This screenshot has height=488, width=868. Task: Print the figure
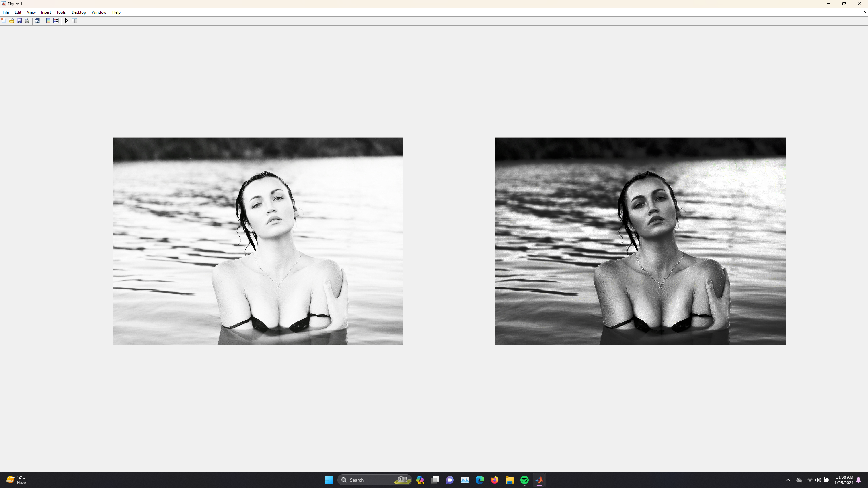(x=27, y=21)
